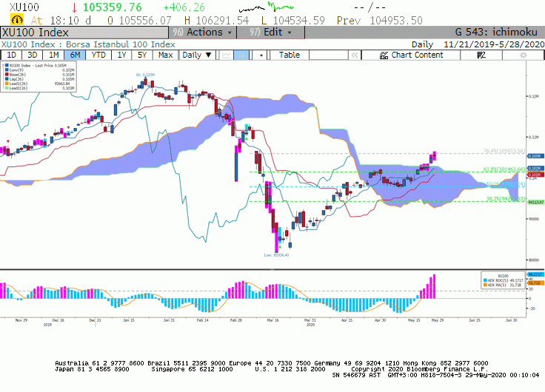This screenshot has height=392, width=545.
Task: Click the XU100 Index : Borsa Istanbul 100 Index subtitle
Action: pyautogui.click(x=88, y=44)
